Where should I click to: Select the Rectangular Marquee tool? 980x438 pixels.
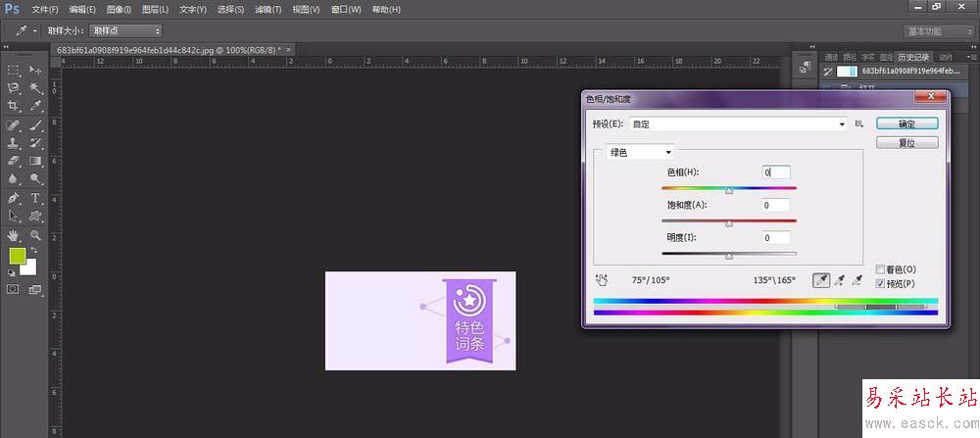14,70
